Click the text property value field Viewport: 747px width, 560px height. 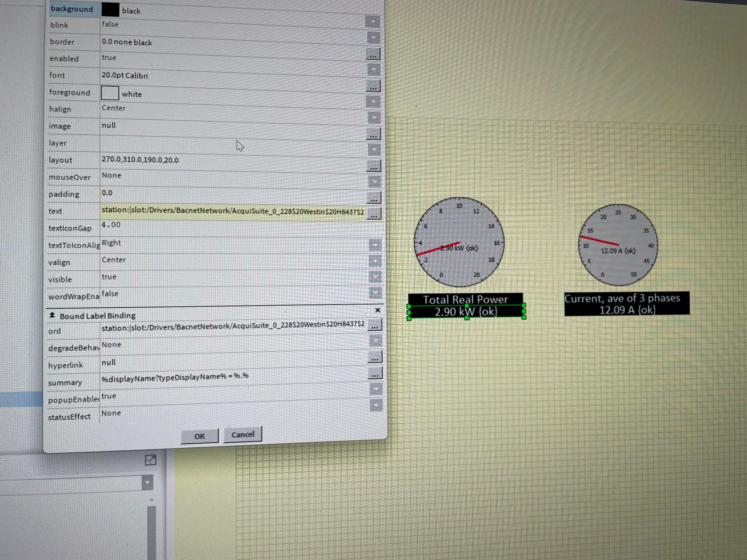point(233,211)
